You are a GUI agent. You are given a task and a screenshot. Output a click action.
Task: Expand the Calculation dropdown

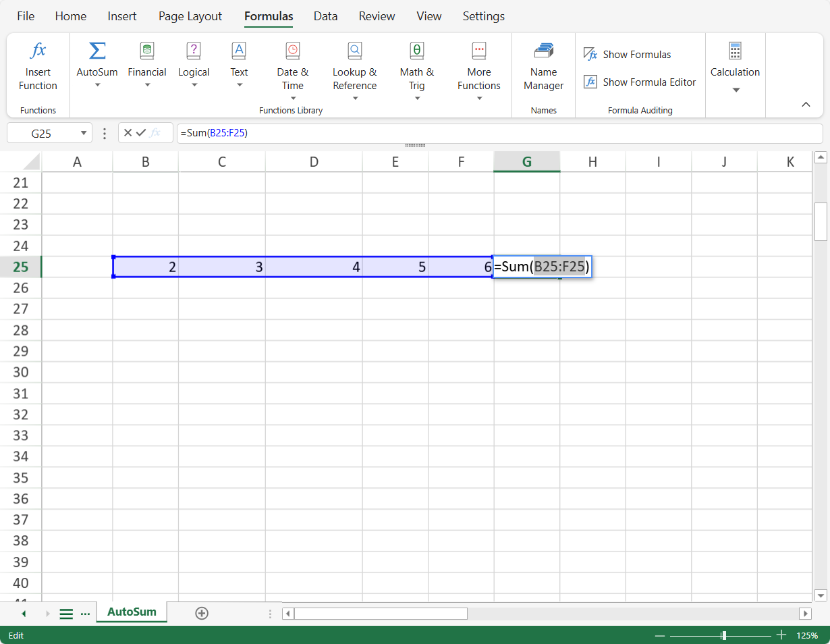point(736,90)
